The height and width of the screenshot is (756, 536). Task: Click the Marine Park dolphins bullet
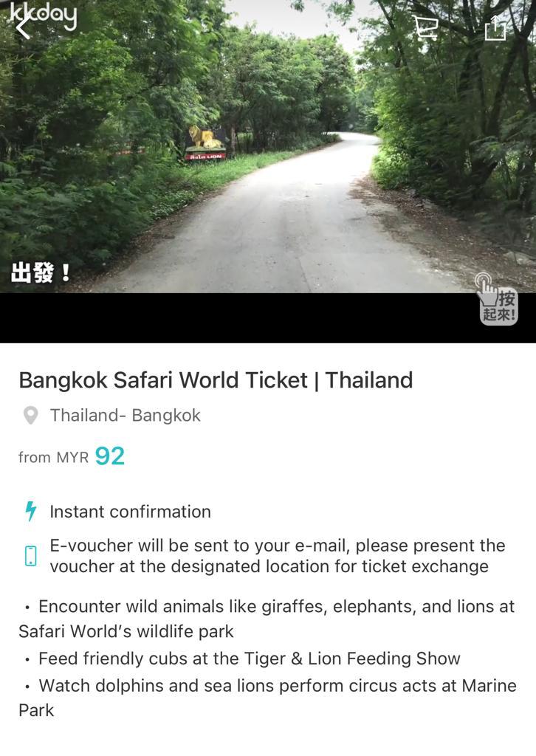pyautogui.click(x=267, y=698)
